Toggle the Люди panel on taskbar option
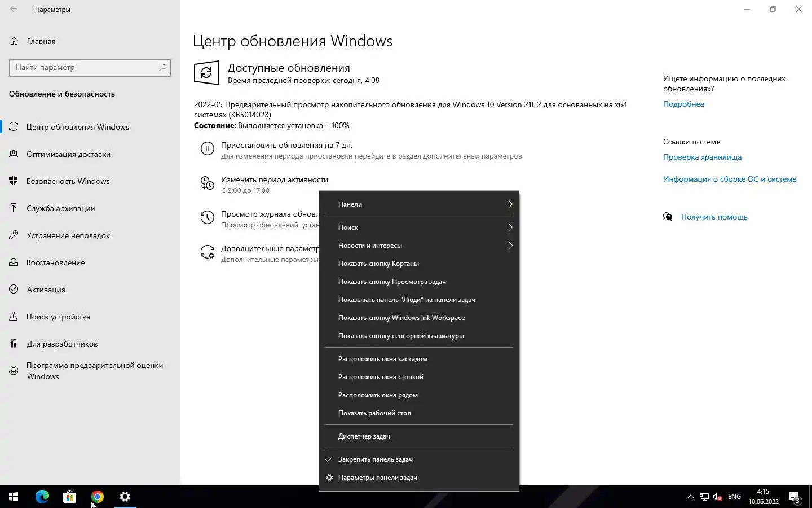The width and height of the screenshot is (812, 508). click(x=419, y=300)
